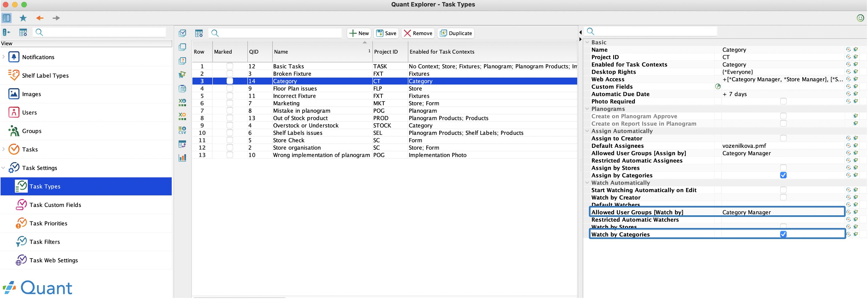The height and width of the screenshot is (299, 868).
Task: Click the New button
Action: [x=359, y=33]
